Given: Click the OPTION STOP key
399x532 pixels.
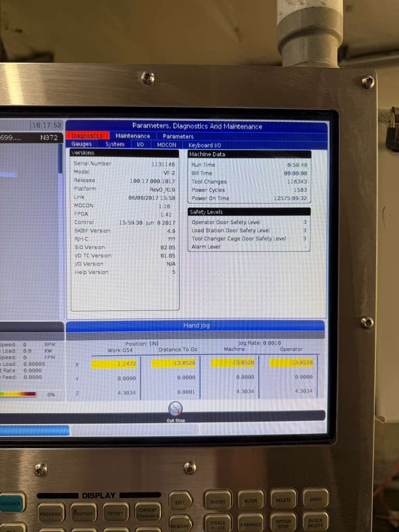Looking at the screenshot, I should pos(284,523).
